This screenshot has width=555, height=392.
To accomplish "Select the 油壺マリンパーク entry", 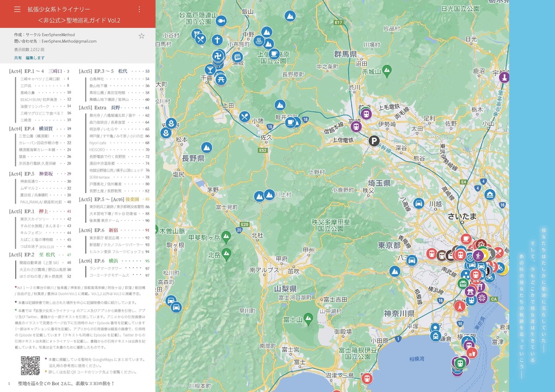I will pyautogui.click(x=46, y=106).
